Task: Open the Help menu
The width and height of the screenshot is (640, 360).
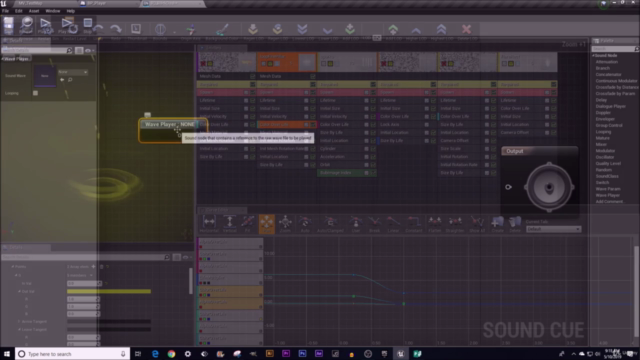Action: click(x=71, y=11)
